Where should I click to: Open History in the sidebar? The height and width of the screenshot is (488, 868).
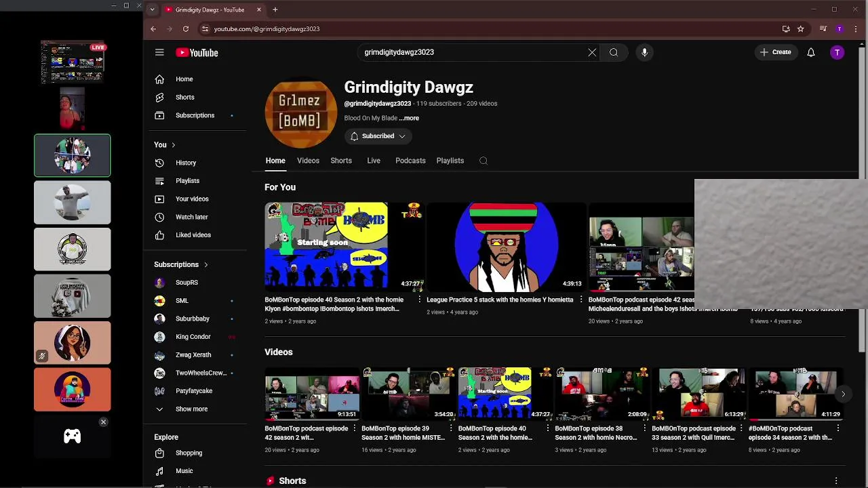(x=197, y=163)
